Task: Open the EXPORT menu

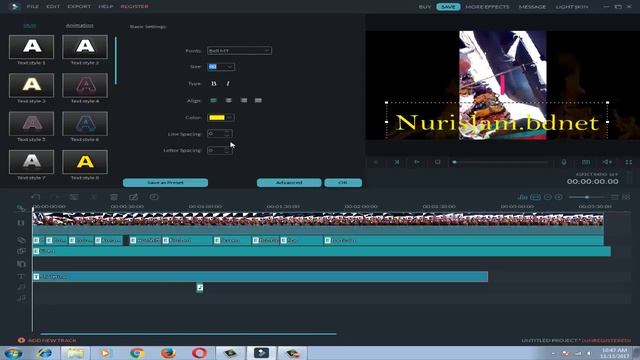Action: (79, 7)
